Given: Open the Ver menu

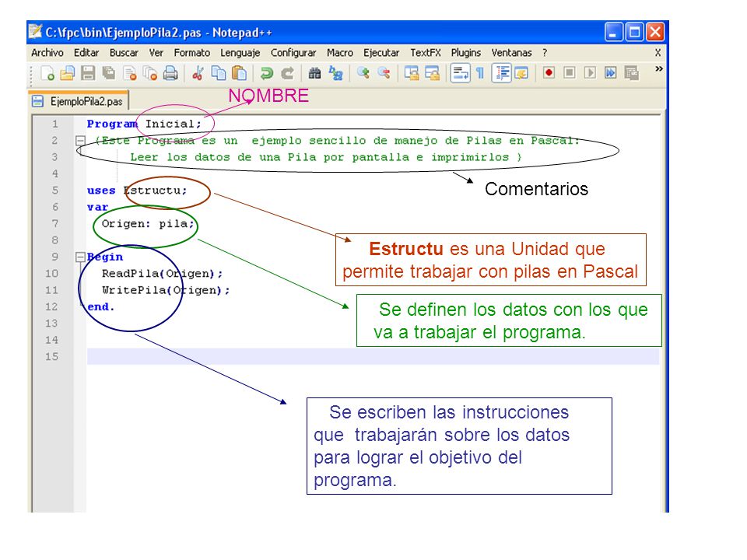Looking at the screenshot, I should (x=156, y=53).
